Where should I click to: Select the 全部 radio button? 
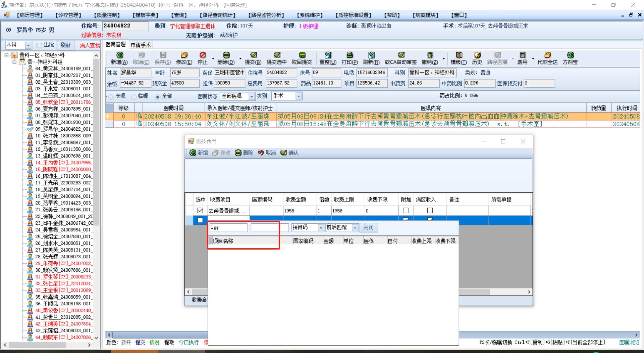point(157,97)
